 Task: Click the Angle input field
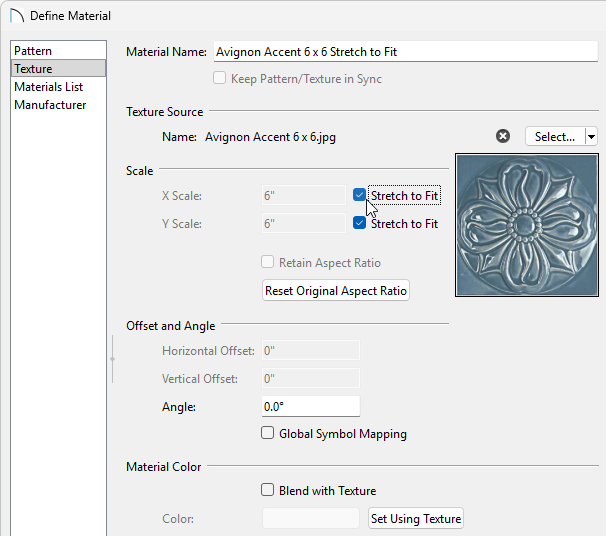311,407
